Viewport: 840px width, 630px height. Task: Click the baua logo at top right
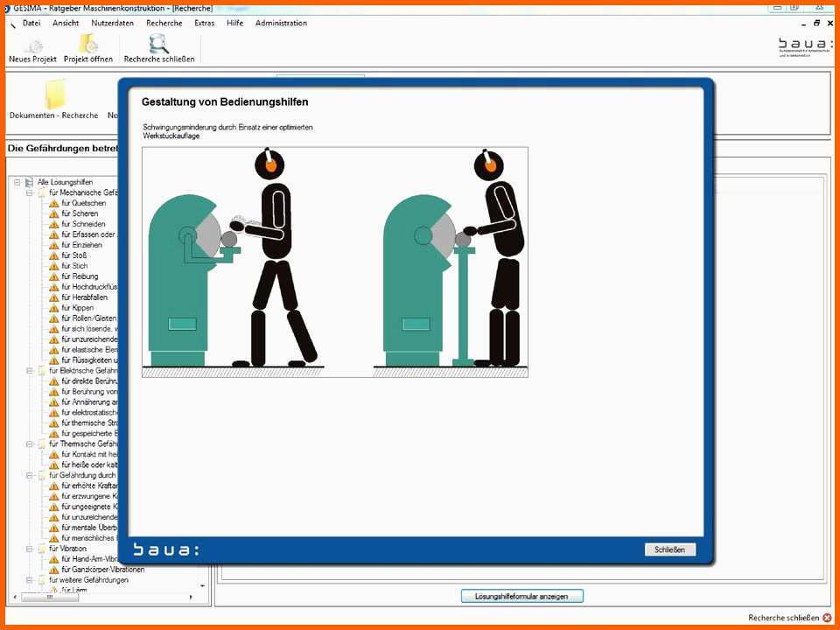click(x=805, y=46)
